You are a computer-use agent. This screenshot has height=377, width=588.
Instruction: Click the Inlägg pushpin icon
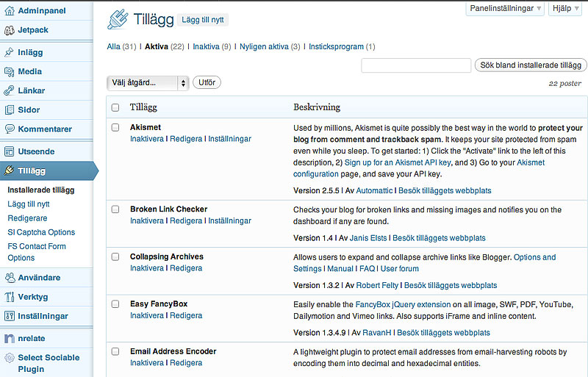(9, 52)
